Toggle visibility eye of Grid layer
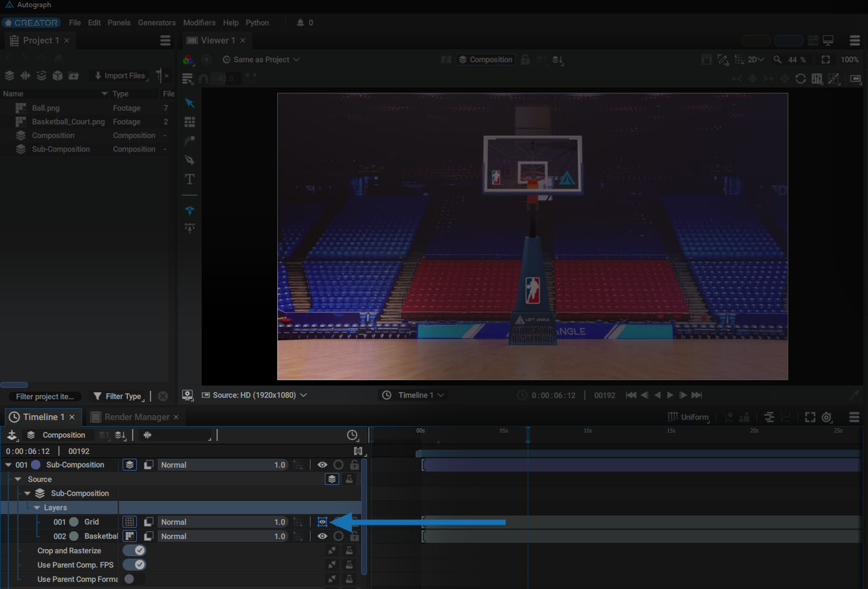Image resolution: width=868 pixels, height=589 pixels. click(x=322, y=522)
